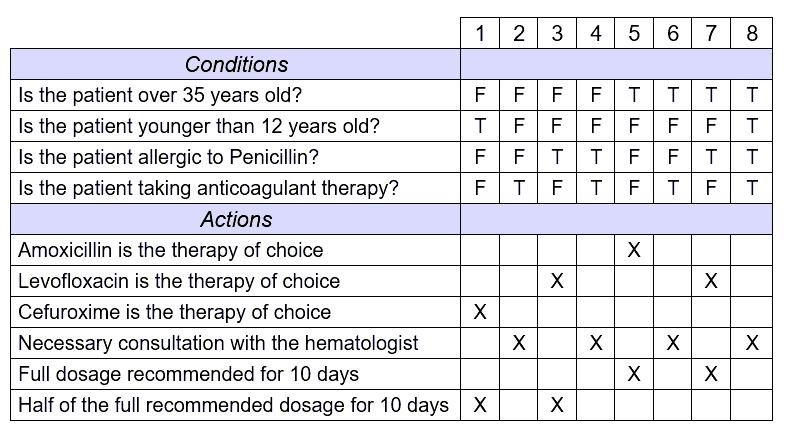Click the Conditions section header
794x439 pixels.
pyautogui.click(x=236, y=64)
